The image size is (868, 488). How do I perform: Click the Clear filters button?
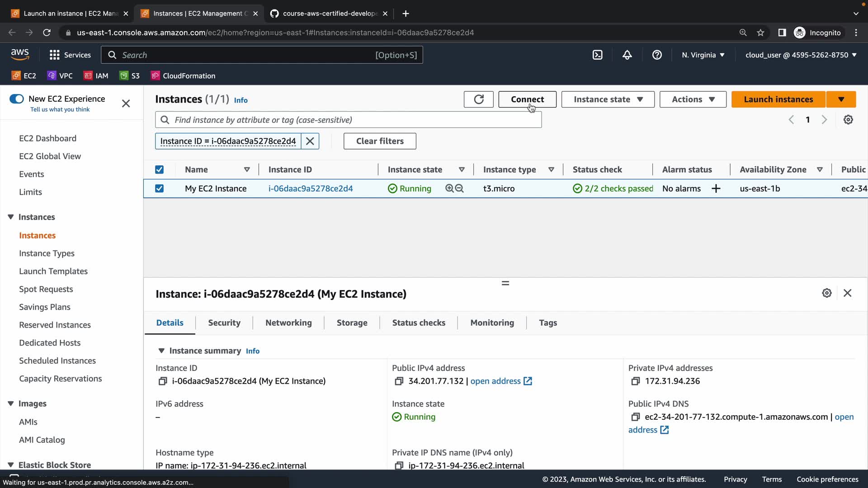coord(380,141)
